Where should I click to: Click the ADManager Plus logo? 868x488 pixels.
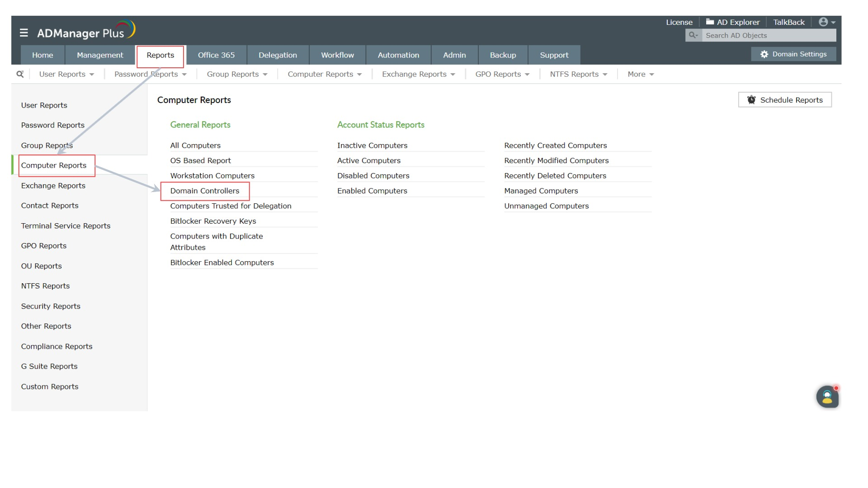[x=86, y=31]
